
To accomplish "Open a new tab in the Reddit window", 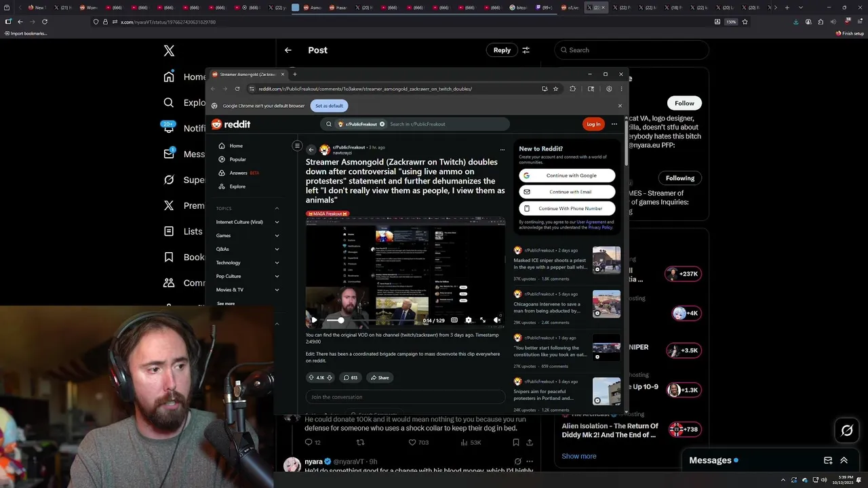I will pos(294,74).
